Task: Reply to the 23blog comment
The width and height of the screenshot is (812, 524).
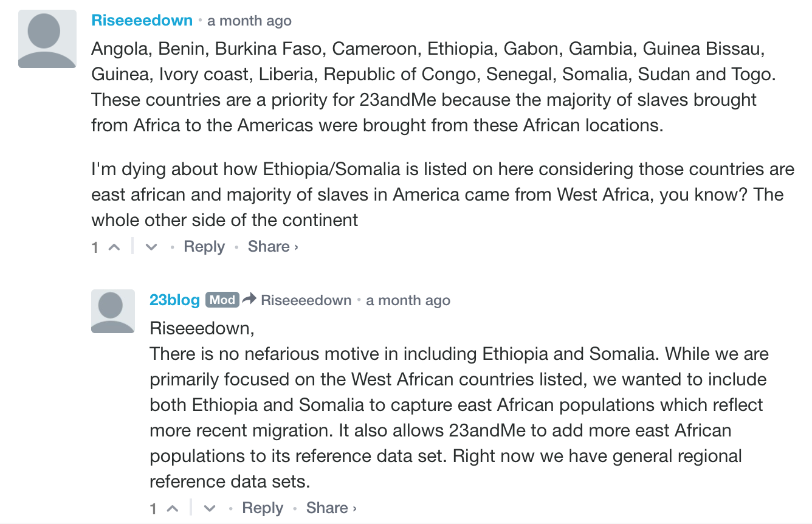Action: click(263, 508)
